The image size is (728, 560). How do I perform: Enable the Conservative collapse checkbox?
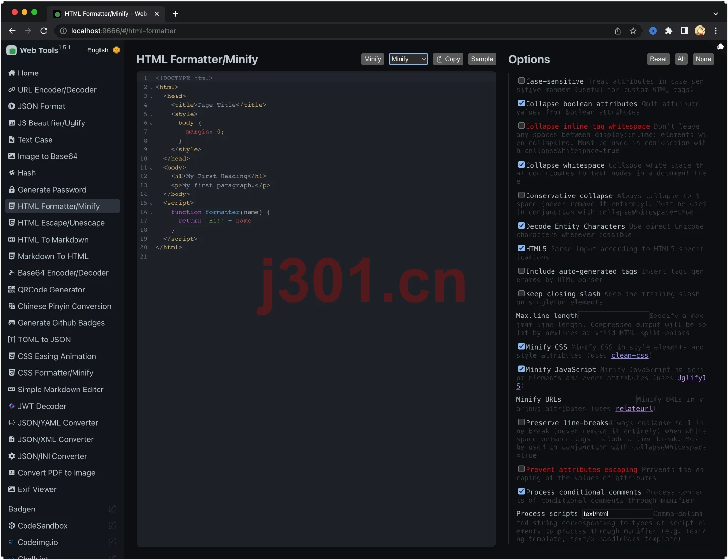click(521, 195)
